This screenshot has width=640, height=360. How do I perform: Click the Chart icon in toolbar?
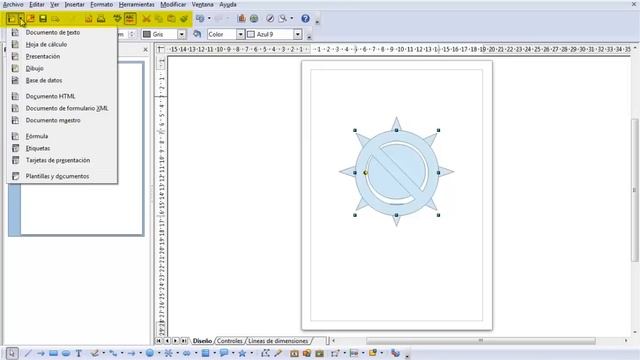coord(242,18)
